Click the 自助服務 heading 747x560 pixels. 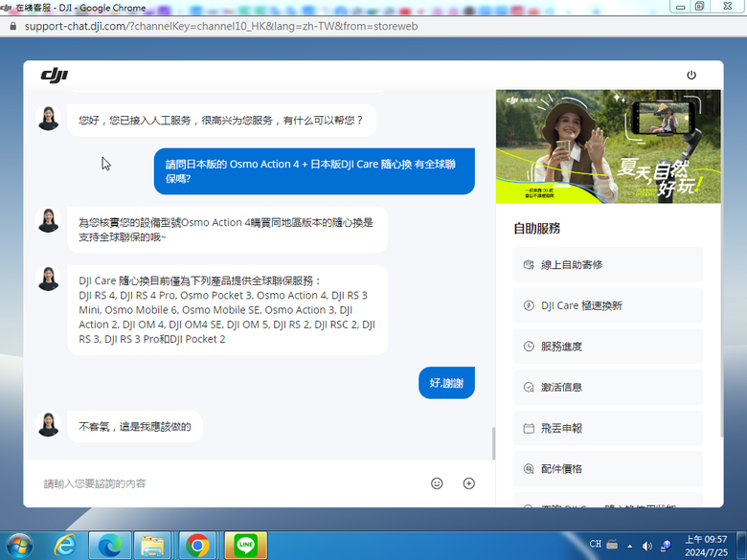(537, 229)
